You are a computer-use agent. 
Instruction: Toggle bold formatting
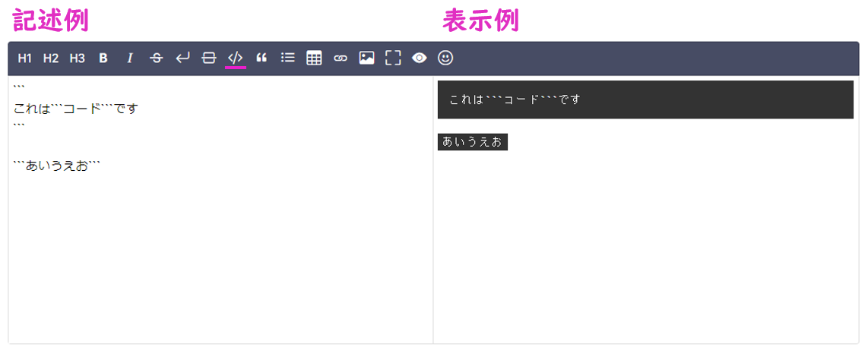click(103, 58)
